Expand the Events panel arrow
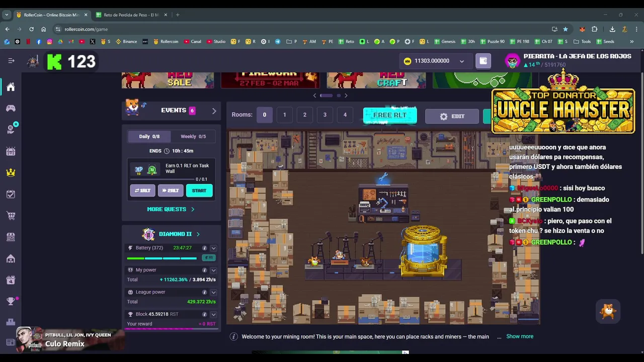644x362 pixels. click(214, 111)
